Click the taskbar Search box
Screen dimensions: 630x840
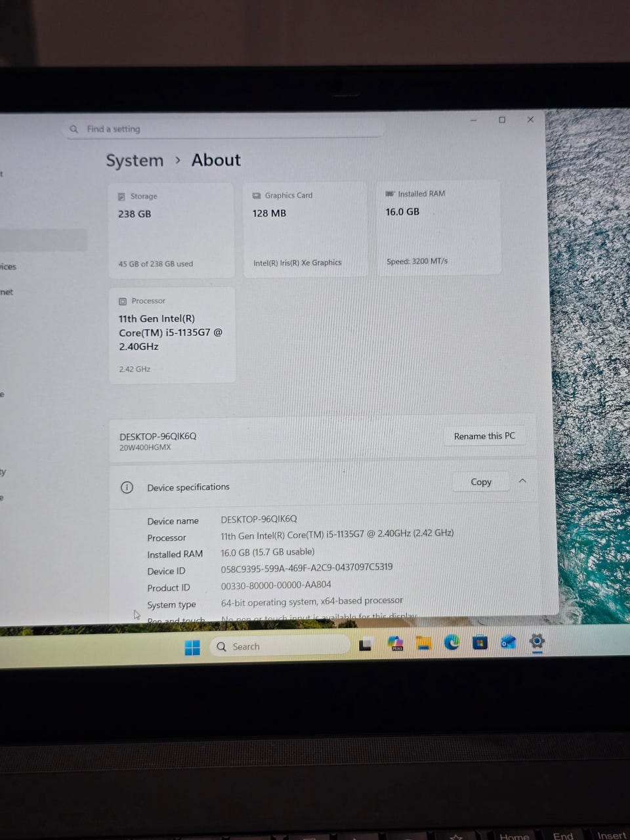pos(280,646)
